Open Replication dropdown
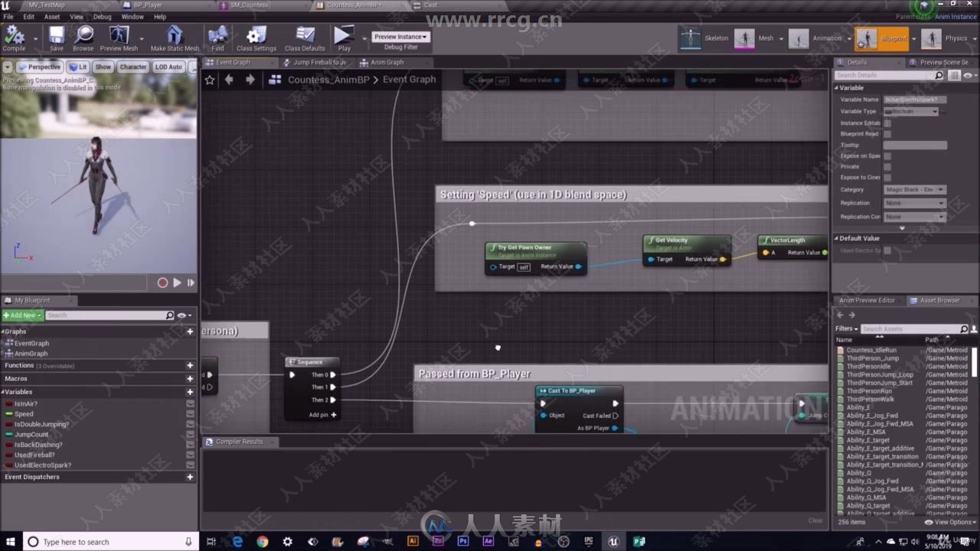This screenshot has height=551, width=980. (x=915, y=203)
